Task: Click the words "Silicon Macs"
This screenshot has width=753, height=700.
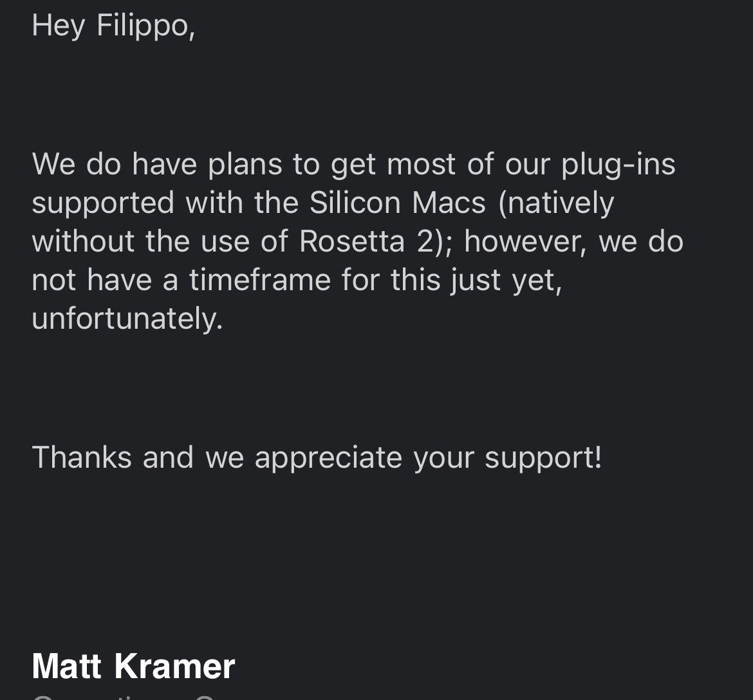Action: (398, 202)
